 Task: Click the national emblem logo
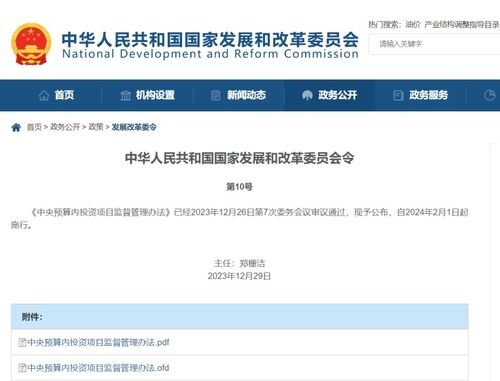click(31, 44)
